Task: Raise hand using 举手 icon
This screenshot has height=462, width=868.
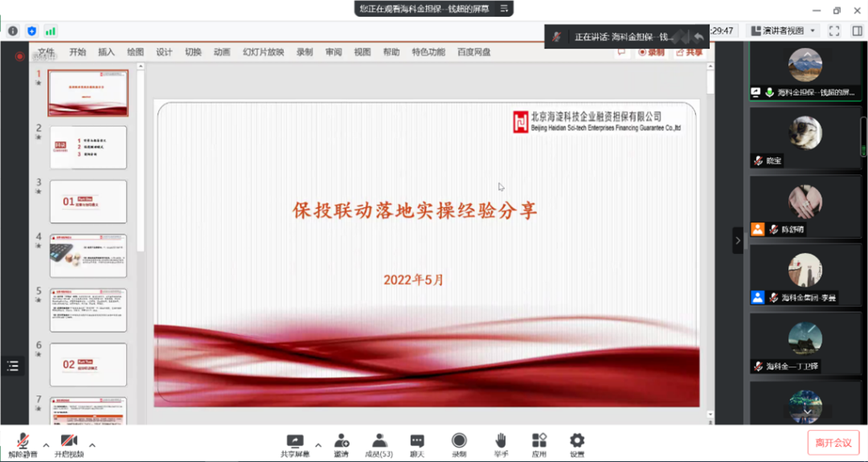Action: (501, 441)
